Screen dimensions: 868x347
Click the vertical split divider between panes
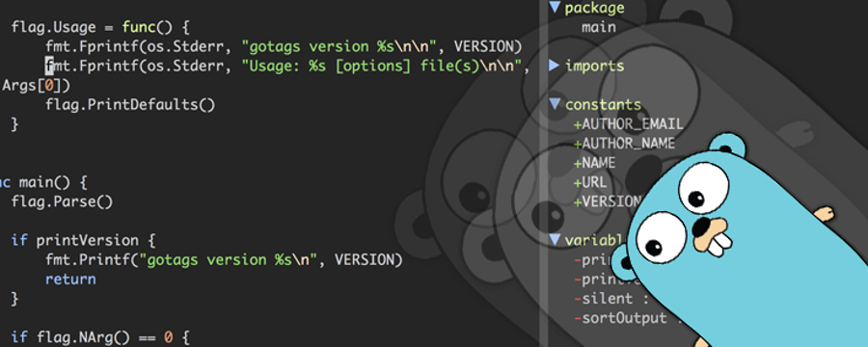544,173
